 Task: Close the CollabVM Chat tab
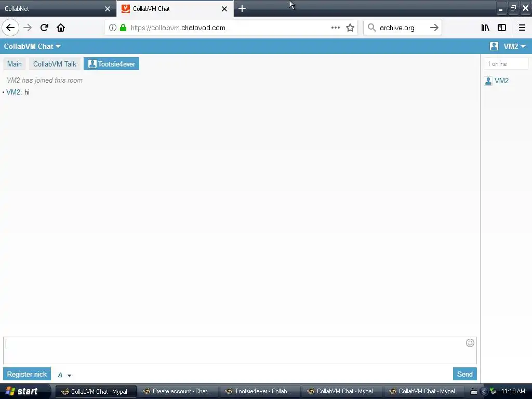tap(224, 9)
